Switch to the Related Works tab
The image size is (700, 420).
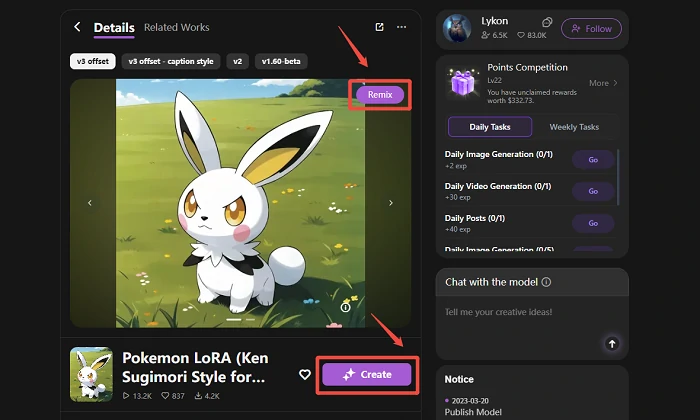[x=176, y=27]
